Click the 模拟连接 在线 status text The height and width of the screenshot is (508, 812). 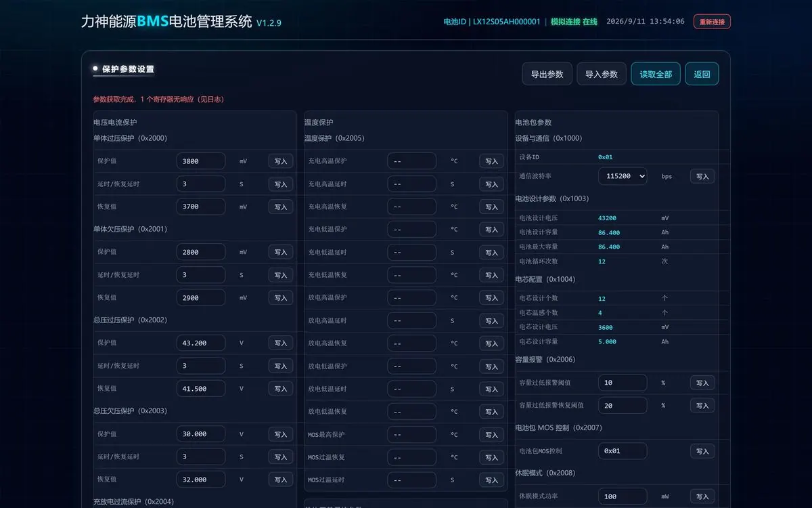574,22
